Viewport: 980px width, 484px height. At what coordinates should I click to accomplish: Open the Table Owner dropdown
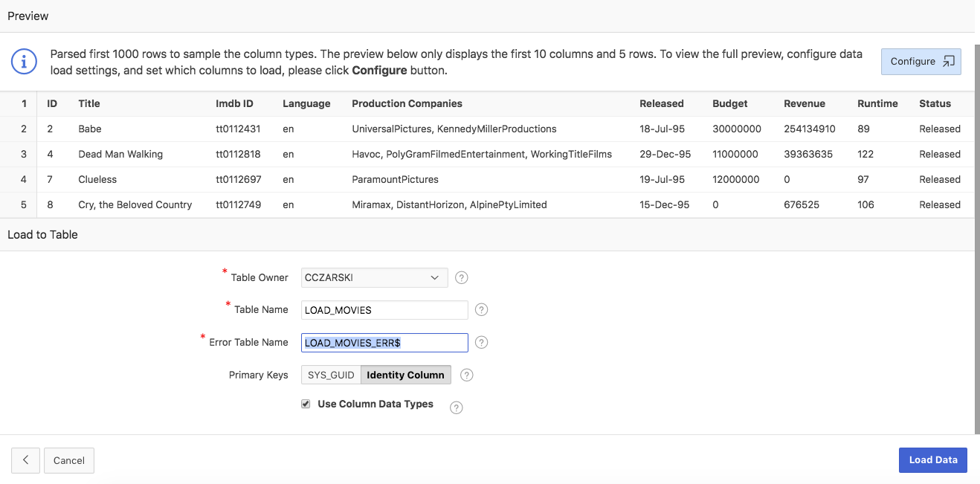coord(374,278)
